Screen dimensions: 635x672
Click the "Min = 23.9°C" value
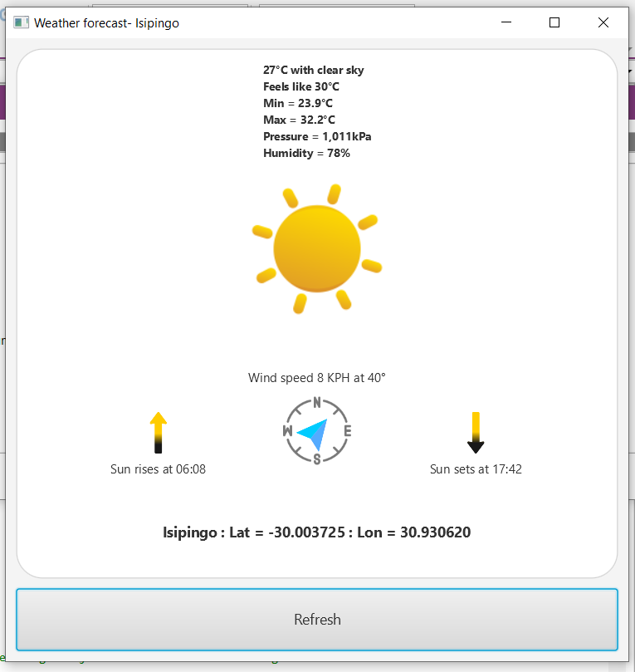coord(298,103)
